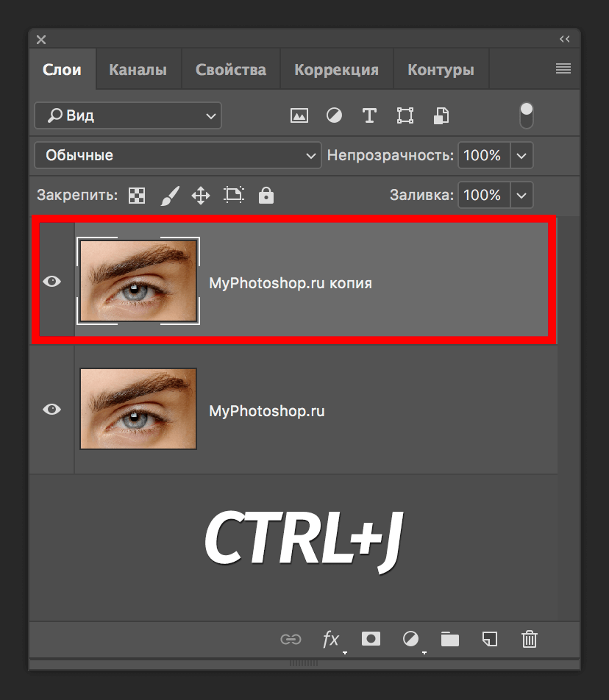Filter layers by text type
Screen dimensions: 609x700
369,115
